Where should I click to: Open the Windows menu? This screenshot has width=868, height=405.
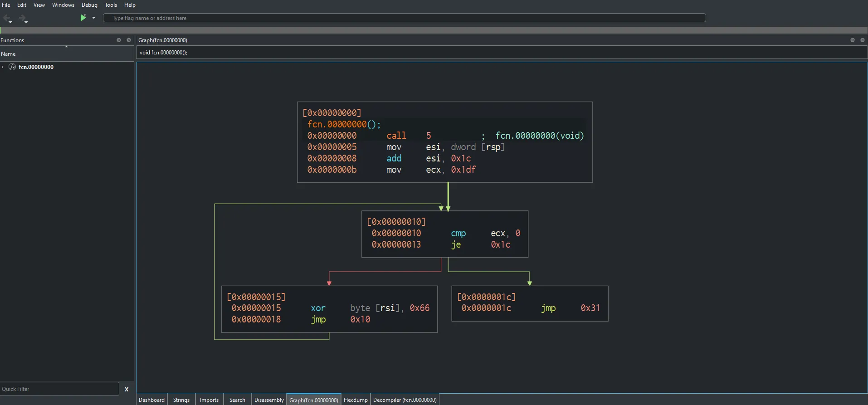[x=63, y=5]
